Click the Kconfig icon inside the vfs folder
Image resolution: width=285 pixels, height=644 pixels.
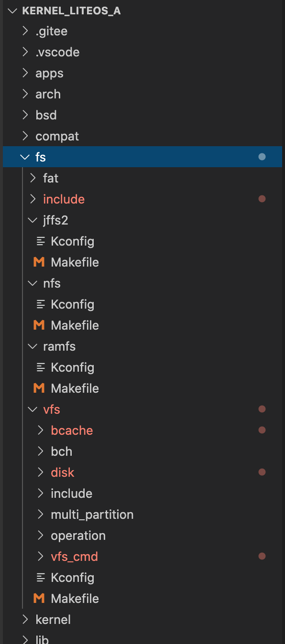[40, 577]
